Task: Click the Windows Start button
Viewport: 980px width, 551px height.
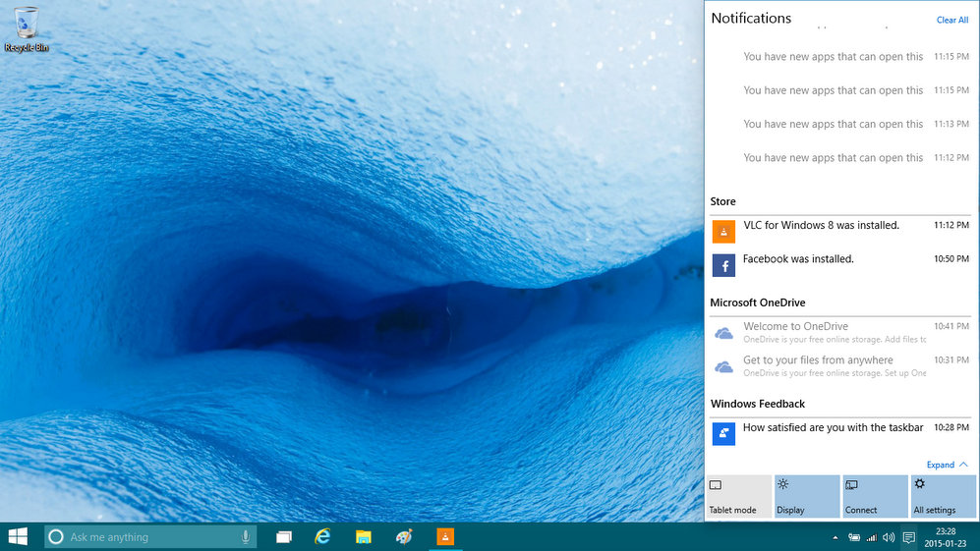Action: click(x=18, y=536)
